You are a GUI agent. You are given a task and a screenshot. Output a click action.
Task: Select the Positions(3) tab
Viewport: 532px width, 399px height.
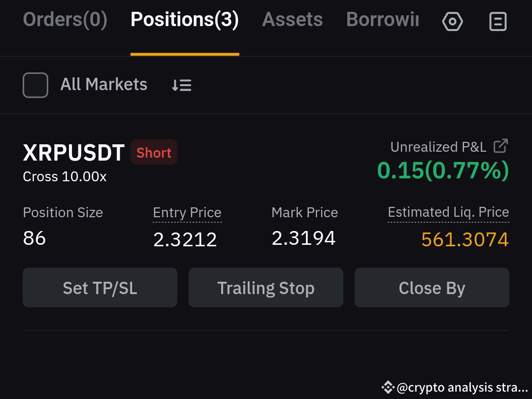[185, 19]
